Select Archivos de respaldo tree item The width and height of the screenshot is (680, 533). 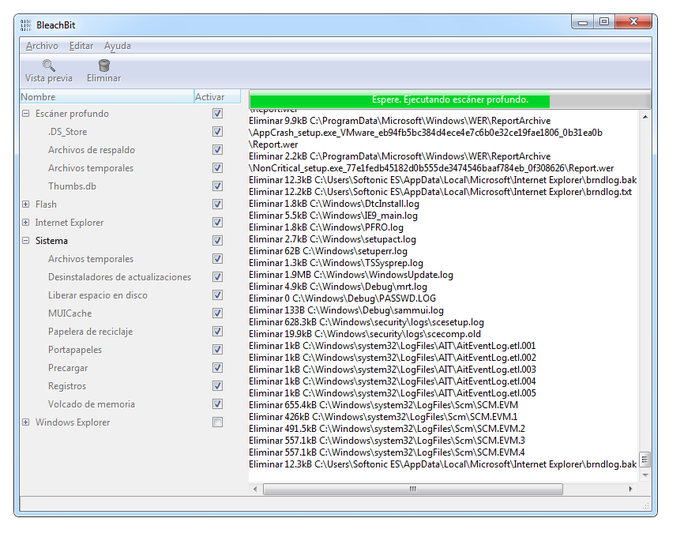coord(92,150)
